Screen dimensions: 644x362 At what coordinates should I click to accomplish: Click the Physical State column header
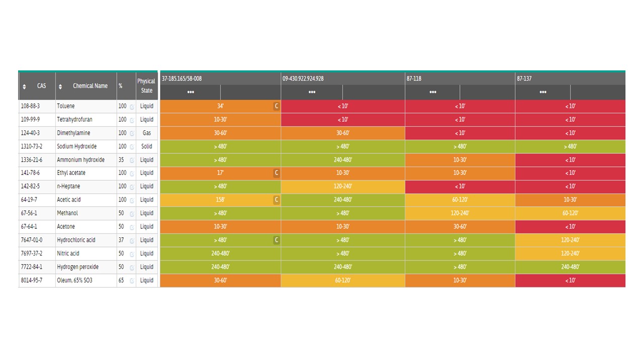146,86
